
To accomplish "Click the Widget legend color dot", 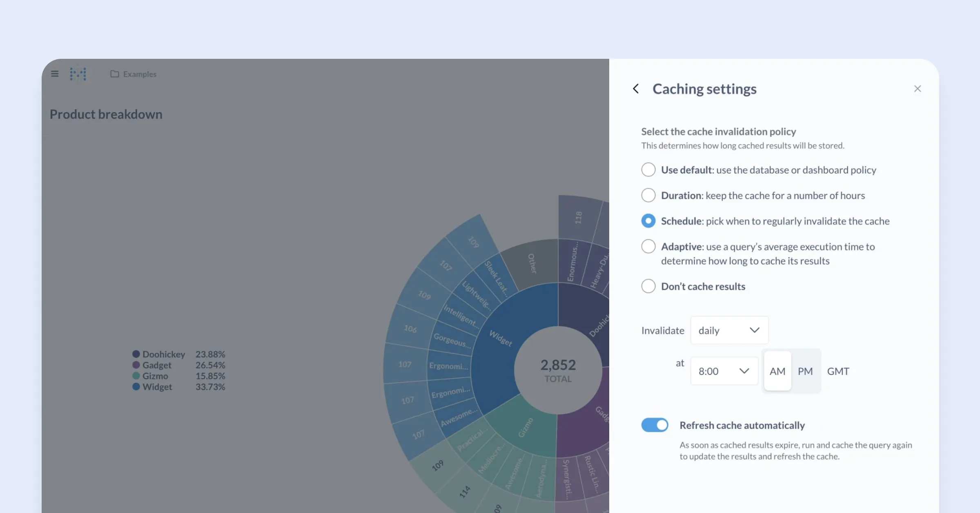I will [x=136, y=387].
